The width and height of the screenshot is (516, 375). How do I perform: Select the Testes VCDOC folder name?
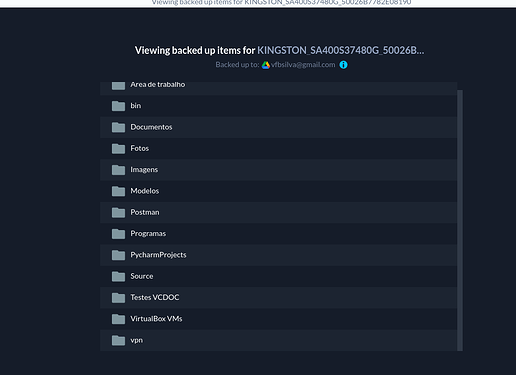pyautogui.click(x=155, y=297)
